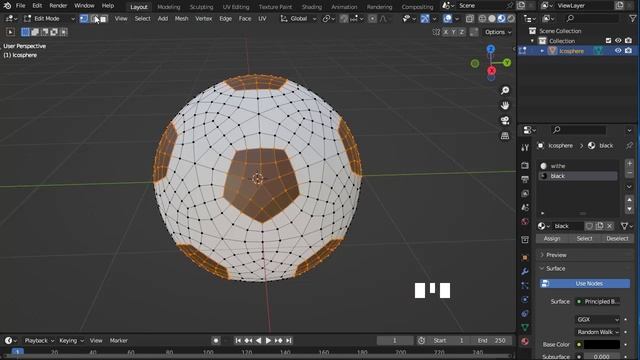Open Random Walk subsurface method dropdown
640x360 pixels.
pos(598,332)
